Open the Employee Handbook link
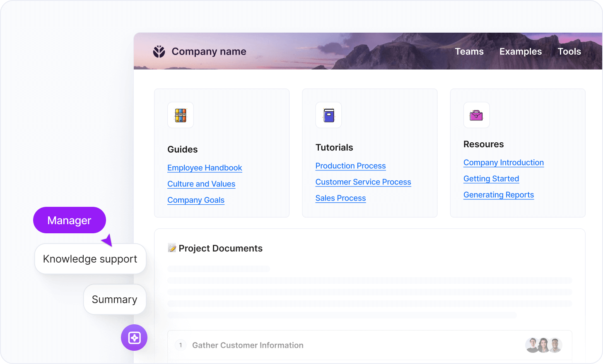 [x=205, y=168]
